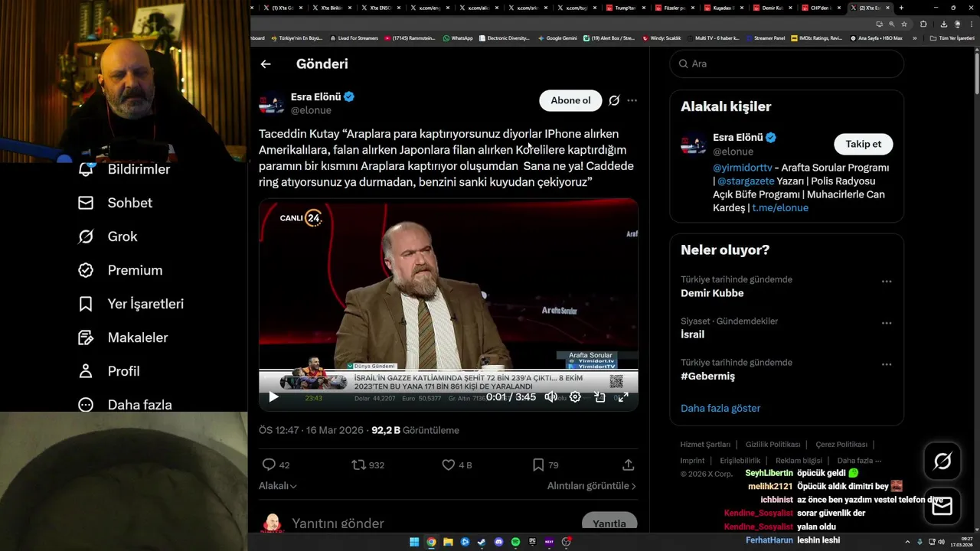This screenshot has width=980, height=551.
Task: Open Streamer Panel bookmark
Action: click(766, 38)
